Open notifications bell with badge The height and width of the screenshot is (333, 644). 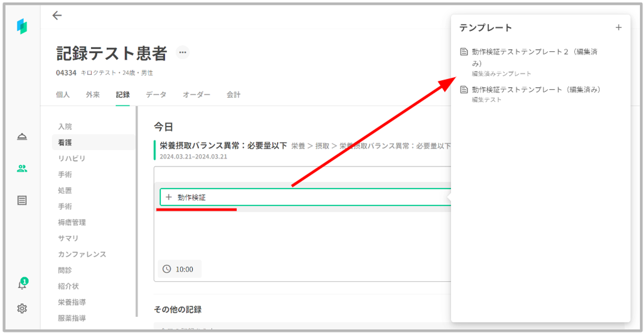tap(23, 284)
